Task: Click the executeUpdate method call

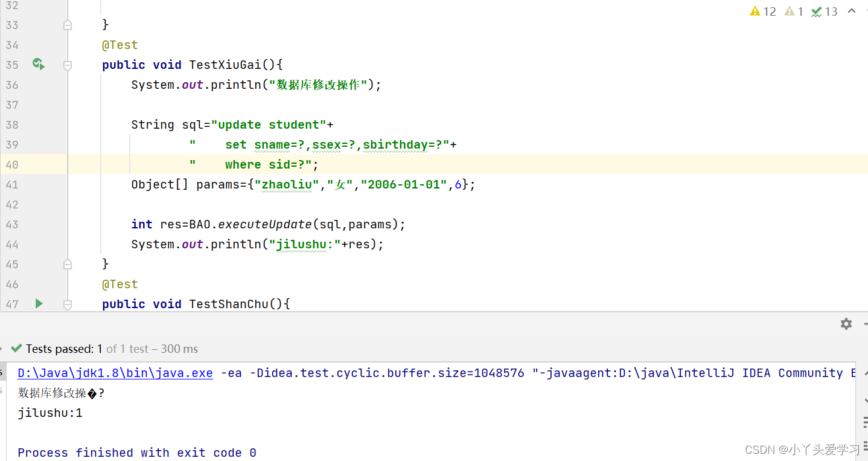Action: [265, 224]
